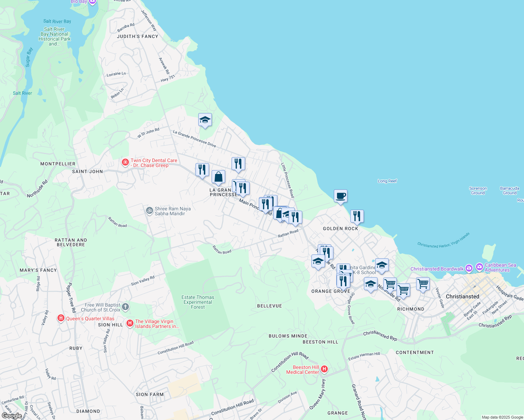Open the Beeston Hill Medical Center hospital icon
The height and width of the screenshot is (420, 524).
(324, 369)
